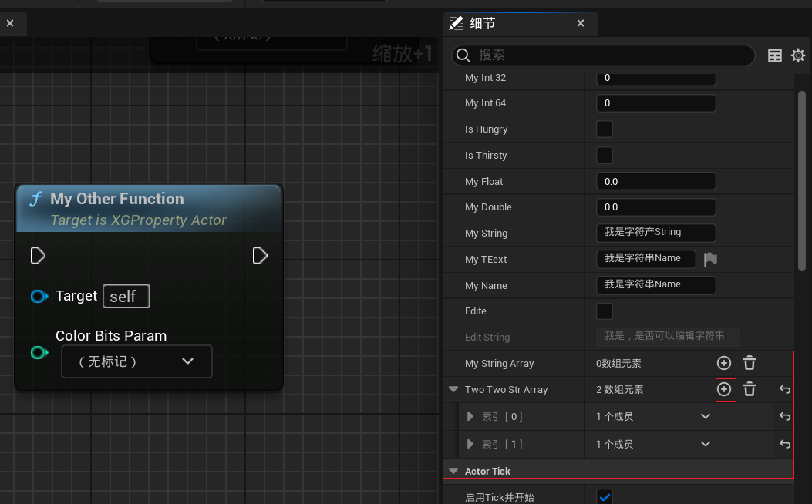Click the 1 个成员 text in 索引 [1]
This screenshot has height=504, width=812.
(x=614, y=444)
